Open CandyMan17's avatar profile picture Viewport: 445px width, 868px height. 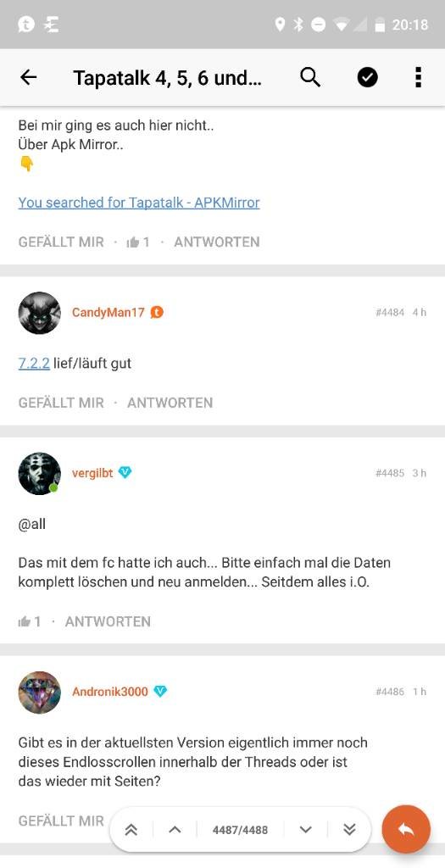click(39, 313)
